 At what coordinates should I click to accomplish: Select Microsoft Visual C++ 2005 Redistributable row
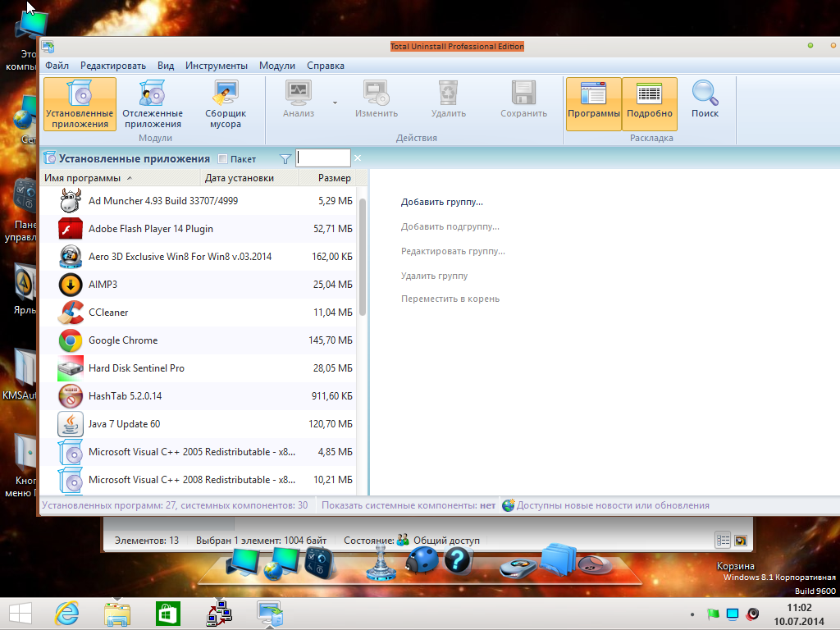click(x=198, y=452)
